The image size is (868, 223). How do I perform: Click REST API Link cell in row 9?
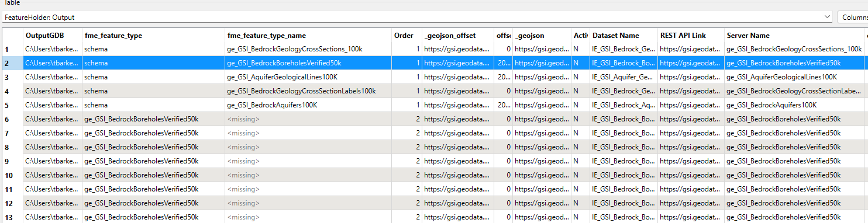point(691,161)
